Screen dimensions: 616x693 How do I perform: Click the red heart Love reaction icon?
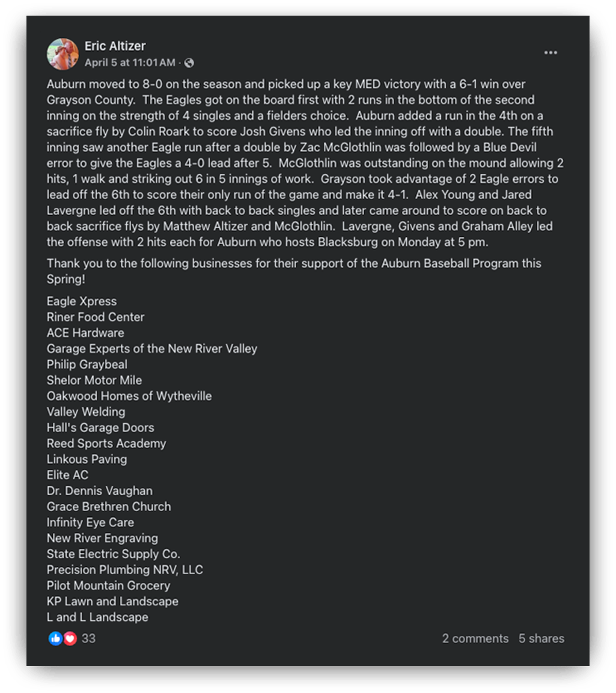pos(70,638)
